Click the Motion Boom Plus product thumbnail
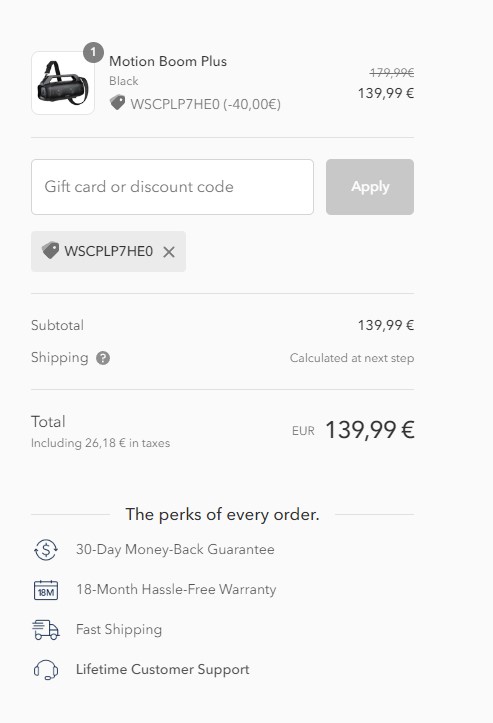493x723 pixels. click(63, 83)
